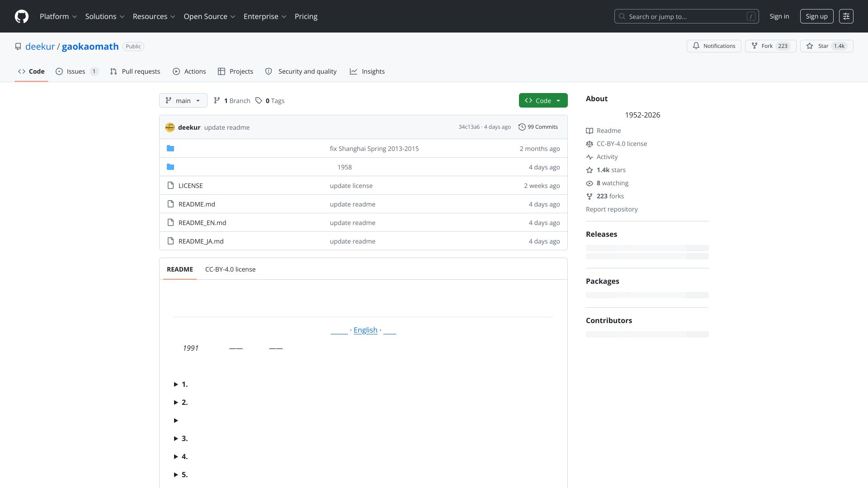This screenshot has height=488, width=868.
Task: Open the Enterprise dropdown menu
Action: tap(265, 16)
